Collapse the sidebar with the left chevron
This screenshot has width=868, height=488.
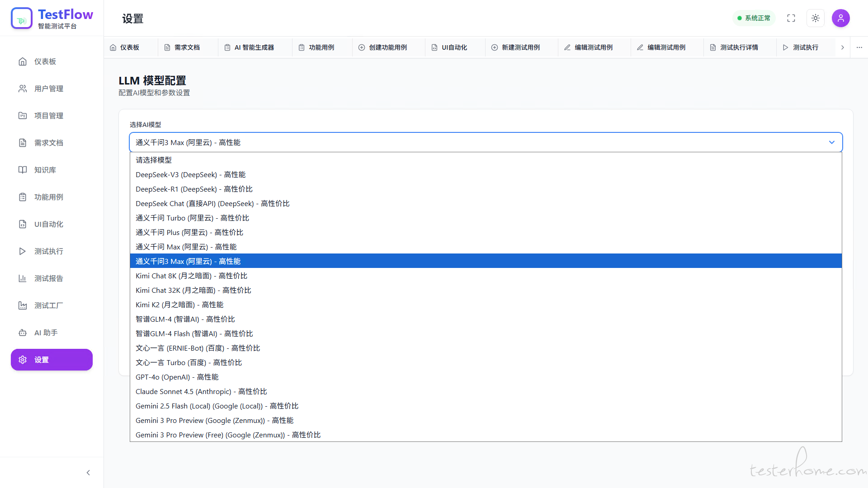pos(88,473)
